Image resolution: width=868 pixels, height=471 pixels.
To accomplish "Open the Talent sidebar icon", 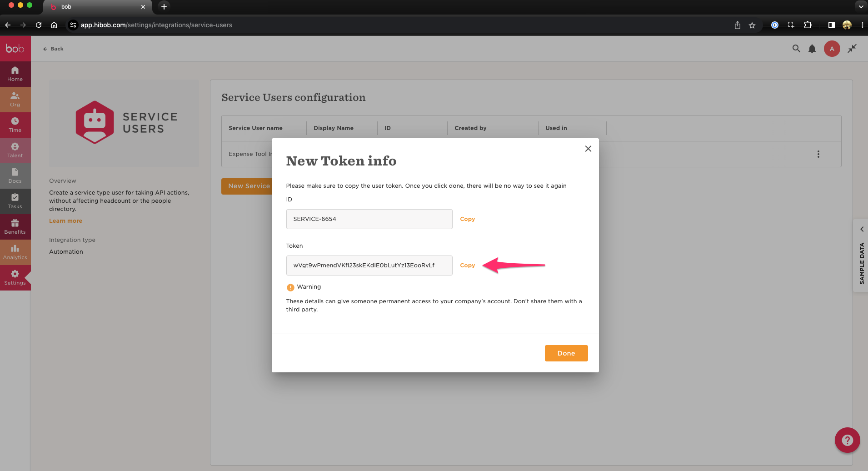I will 15,150.
